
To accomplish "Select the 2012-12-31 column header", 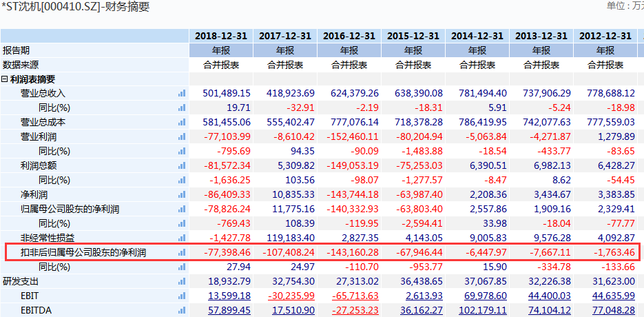I will point(605,37).
